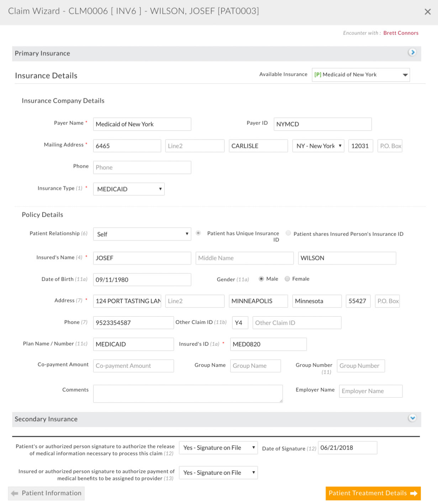Screen dimensions: 438x504
Task: Open mailing address state dropdown
Action: pyautogui.click(x=318, y=146)
